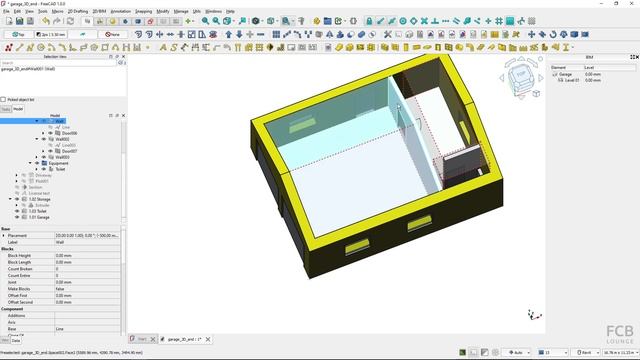The width and height of the screenshot is (640, 360).
Task: Expand Door006 in model tree
Action: [43, 133]
